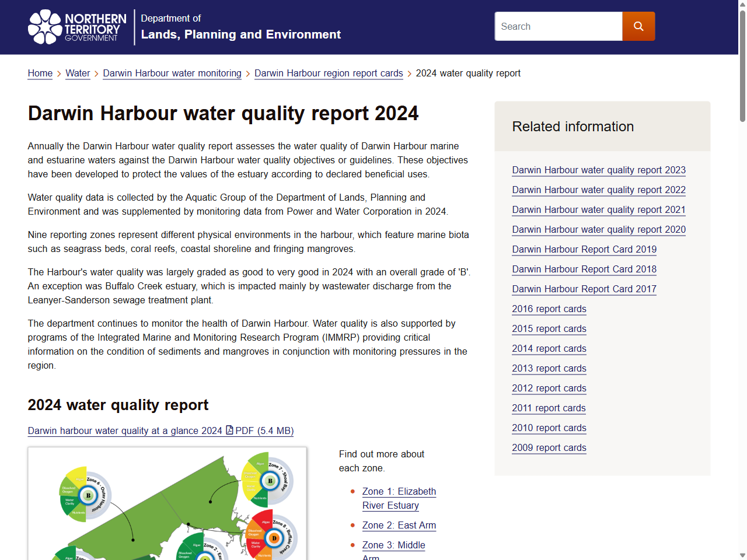Open the Home breadcrumb link
Screen dimensions: 747x560
click(40, 73)
